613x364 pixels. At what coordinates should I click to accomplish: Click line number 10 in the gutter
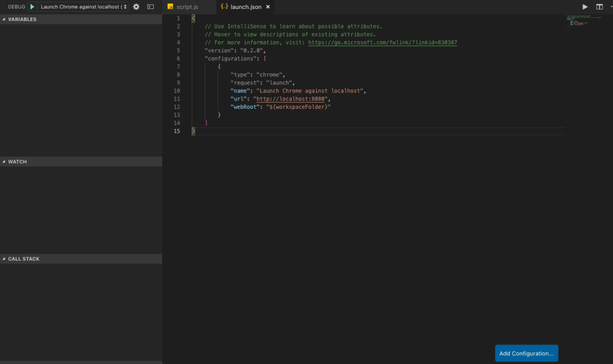[x=177, y=90]
